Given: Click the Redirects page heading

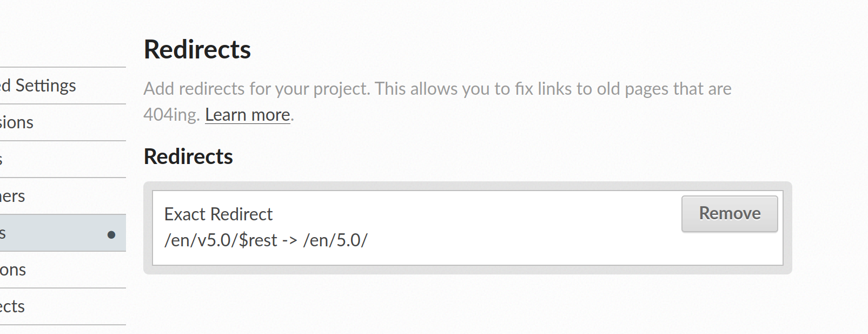Looking at the screenshot, I should click(x=197, y=49).
